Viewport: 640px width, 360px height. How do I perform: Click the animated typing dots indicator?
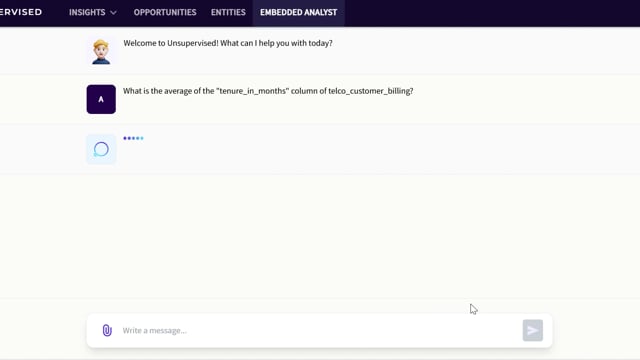point(133,138)
